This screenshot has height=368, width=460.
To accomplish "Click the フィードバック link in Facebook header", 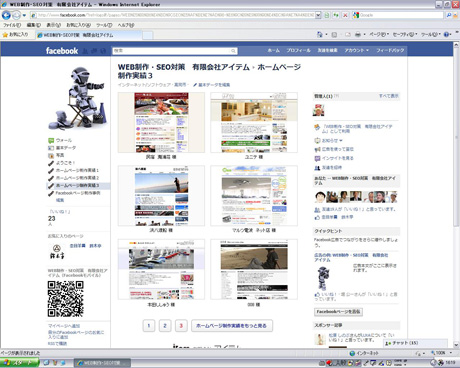I will (x=390, y=50).
